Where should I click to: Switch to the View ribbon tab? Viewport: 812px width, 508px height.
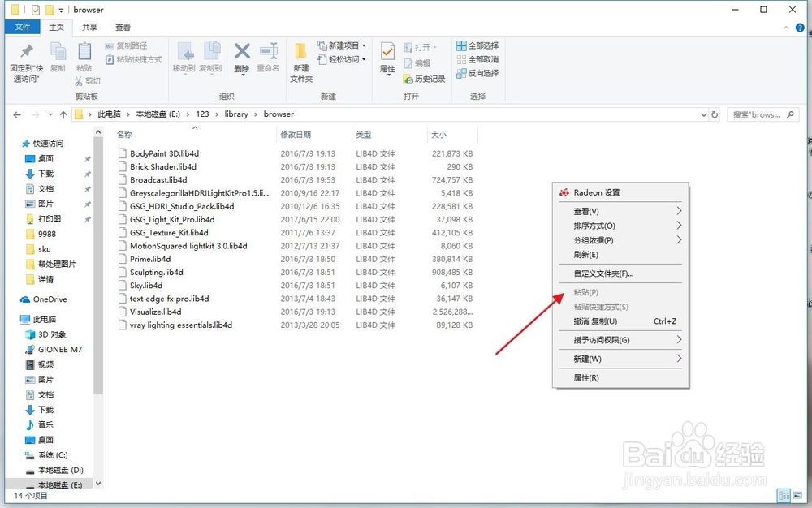click(x=123, y=27)
